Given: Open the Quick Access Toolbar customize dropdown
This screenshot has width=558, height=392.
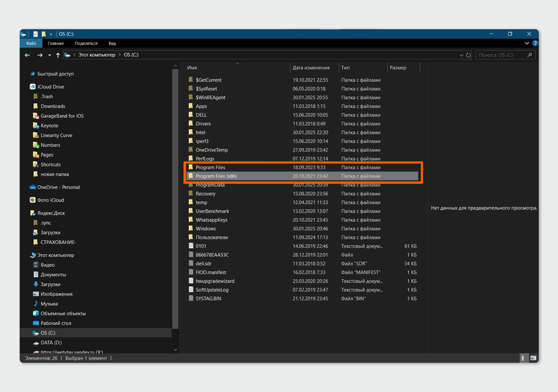Looking at the screenshot, I should tap(51, 34).
